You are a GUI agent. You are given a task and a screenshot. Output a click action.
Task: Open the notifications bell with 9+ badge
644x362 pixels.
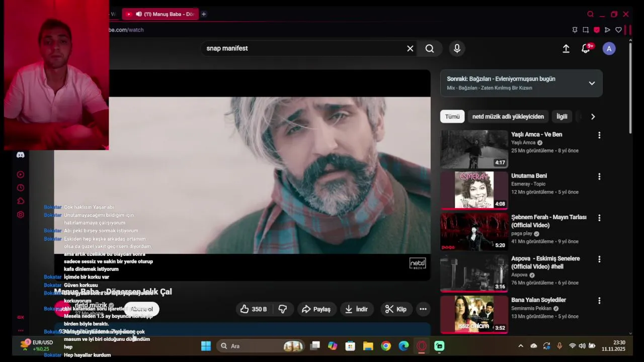tap(586, 48)
